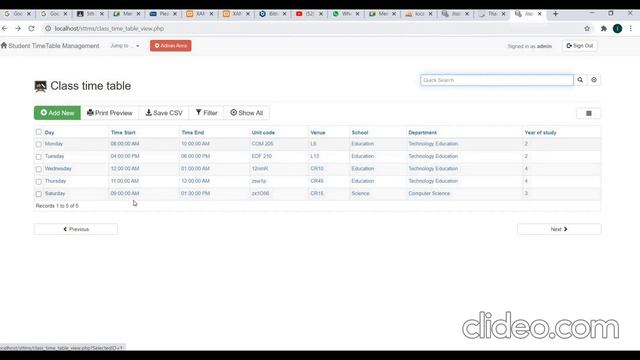640x360 pixels.
Task: Open the Jump to dropdown
Action: tap(124, 46)
